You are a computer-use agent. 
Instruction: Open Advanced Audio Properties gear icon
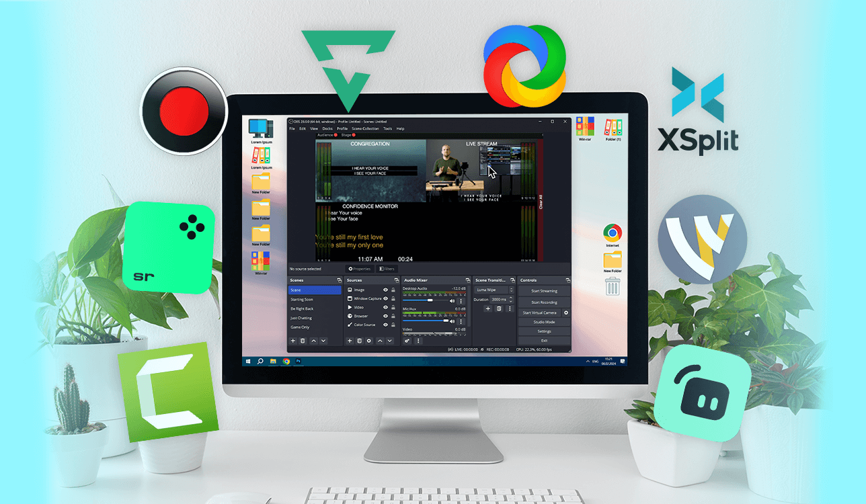(x=407, y=341)
